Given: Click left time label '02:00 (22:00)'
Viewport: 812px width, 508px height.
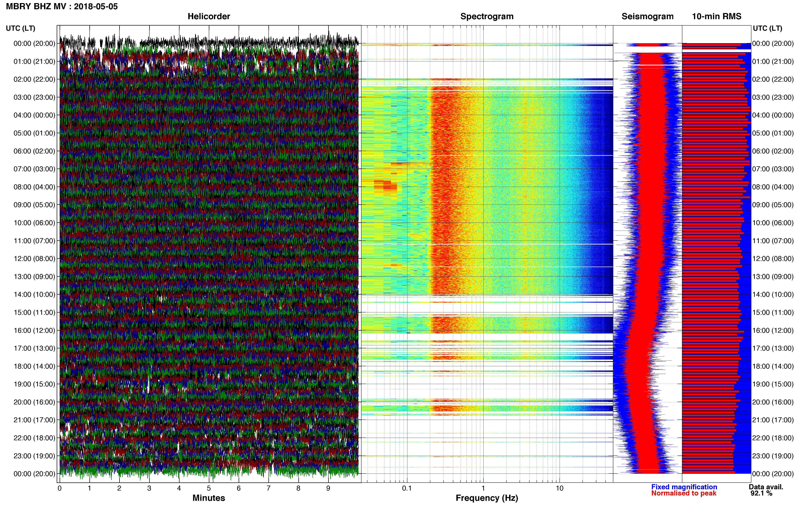Looking at the screenshot, I should click(x=34, y=79).
